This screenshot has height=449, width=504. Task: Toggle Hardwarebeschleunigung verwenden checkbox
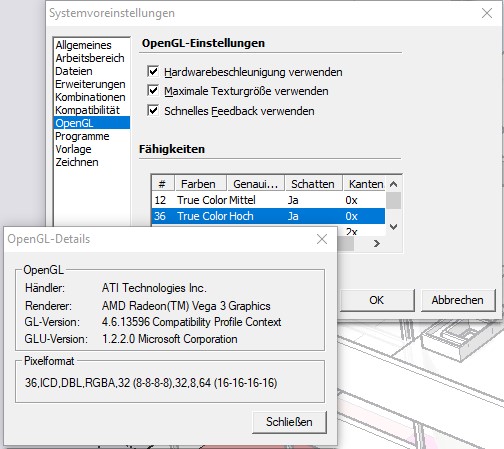click(153, 71)
